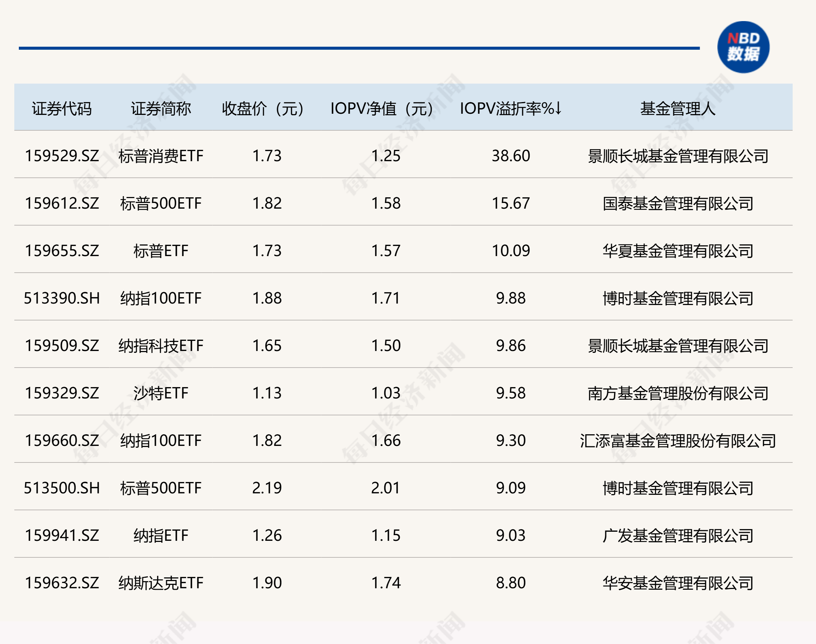The height and width of the screenshot is (644, 816).
Task: Click closing price 1.13
Action: [x=267, y=393]
